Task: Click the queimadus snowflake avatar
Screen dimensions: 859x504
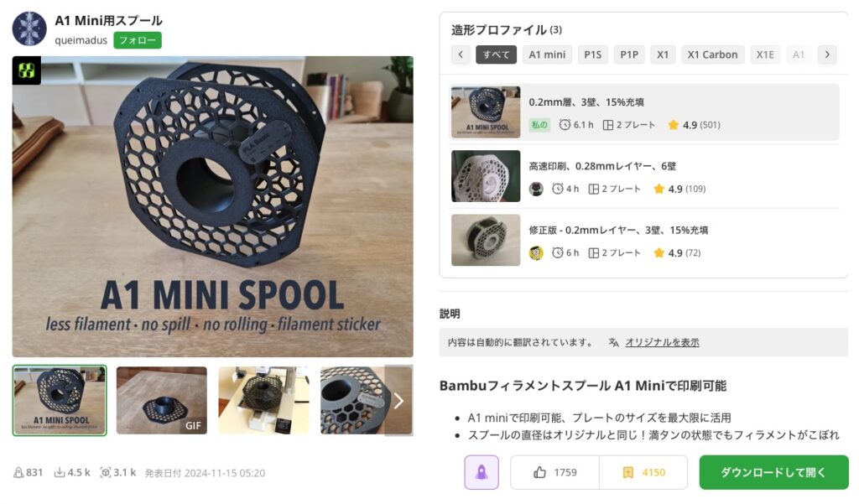Action: pyautogui.click(x=29, y=29)
